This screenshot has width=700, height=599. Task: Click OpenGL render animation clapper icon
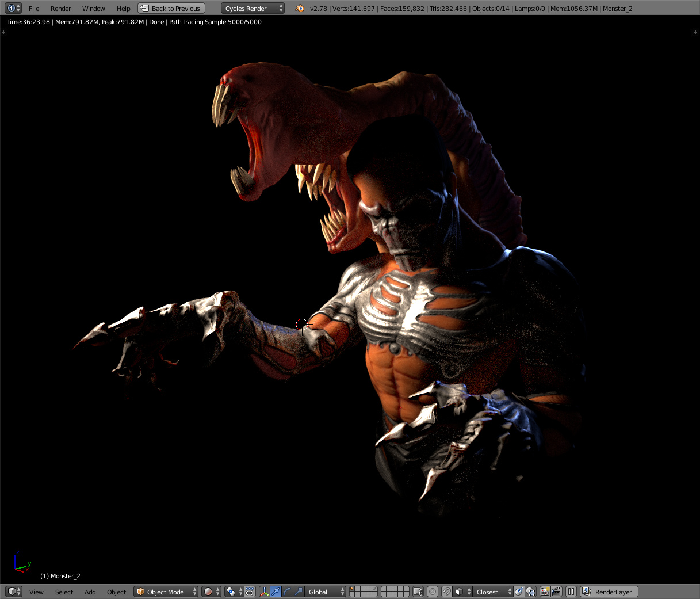pyautogui.click(x=556, y=592)
